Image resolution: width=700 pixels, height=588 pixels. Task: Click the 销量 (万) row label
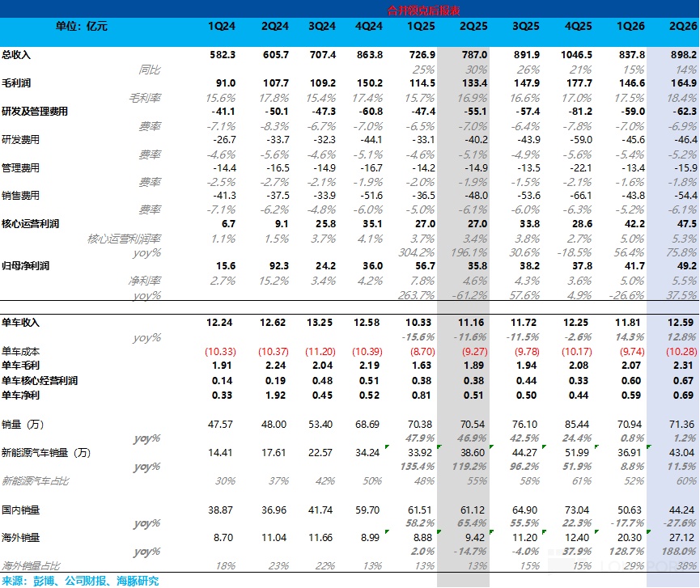click(23, 425)
